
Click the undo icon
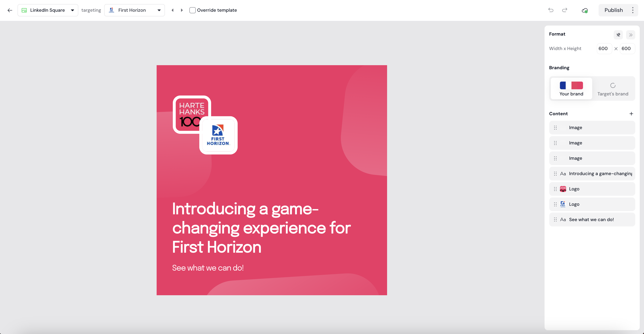(551, 10)
